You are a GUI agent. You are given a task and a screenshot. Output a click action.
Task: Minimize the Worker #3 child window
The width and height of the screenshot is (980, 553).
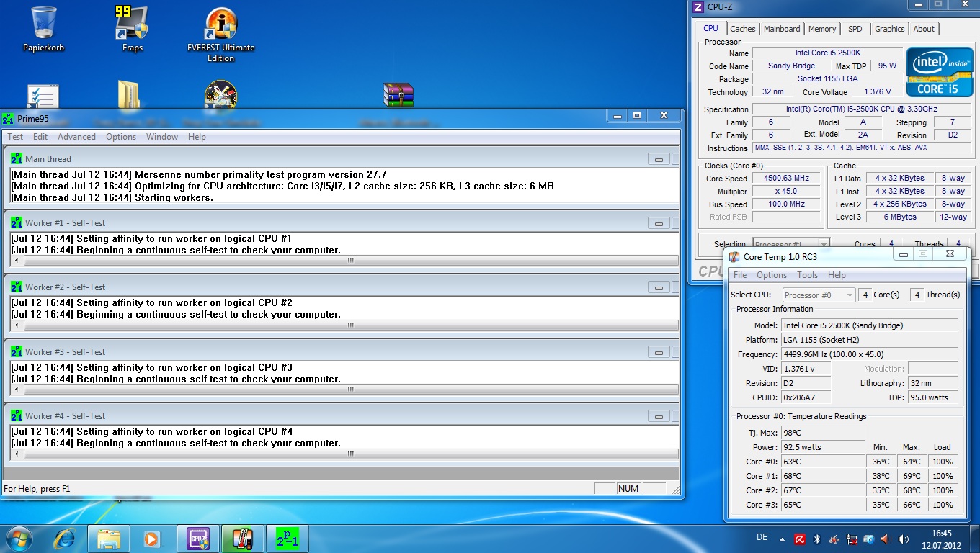pyautogui.click(x=658, y=352)
